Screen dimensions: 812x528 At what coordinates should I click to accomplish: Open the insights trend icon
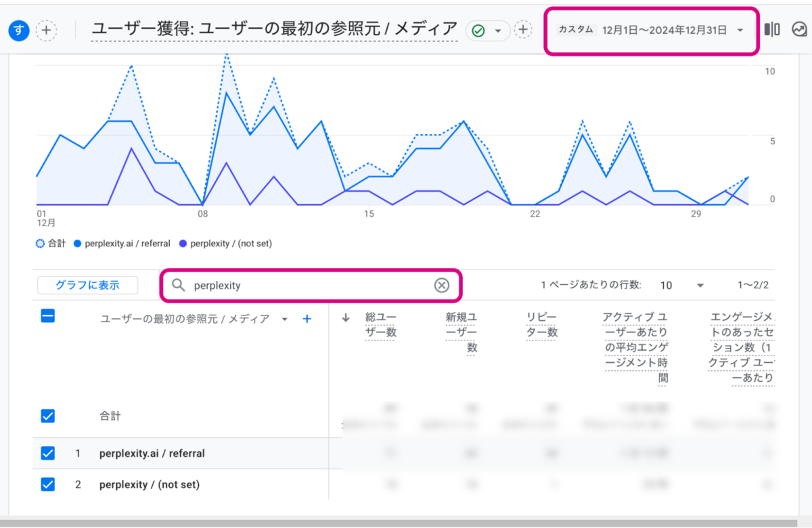point(800,30)
